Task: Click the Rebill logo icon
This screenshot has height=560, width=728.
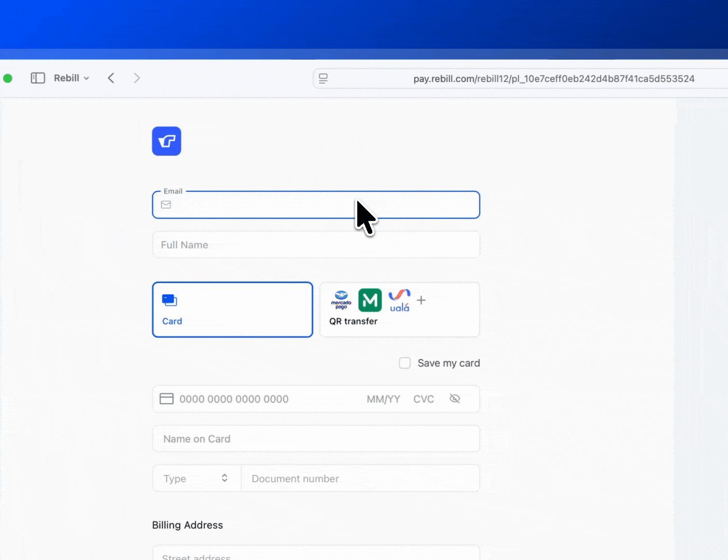Action: 166,141
